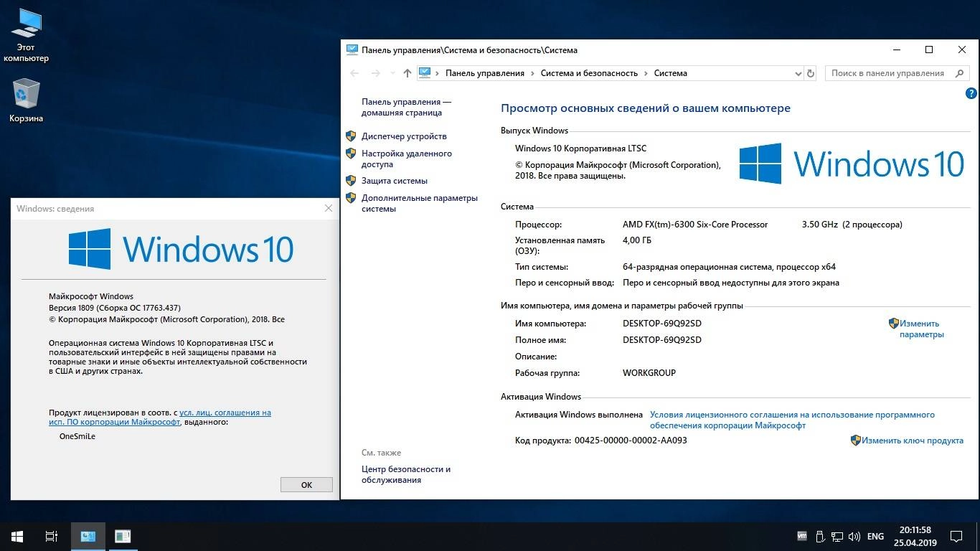Click the Control Panel title bar icon

click(352, 50)
